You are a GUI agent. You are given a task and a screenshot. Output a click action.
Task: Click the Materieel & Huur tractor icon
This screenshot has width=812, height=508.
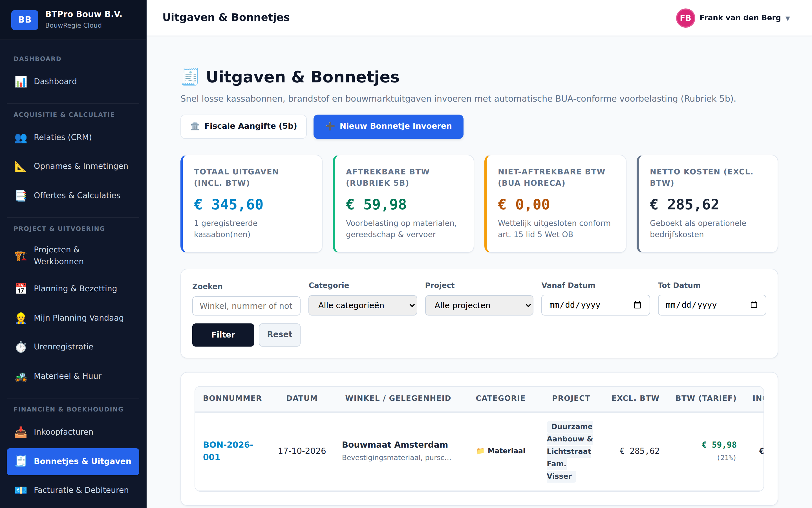point(21,376)
